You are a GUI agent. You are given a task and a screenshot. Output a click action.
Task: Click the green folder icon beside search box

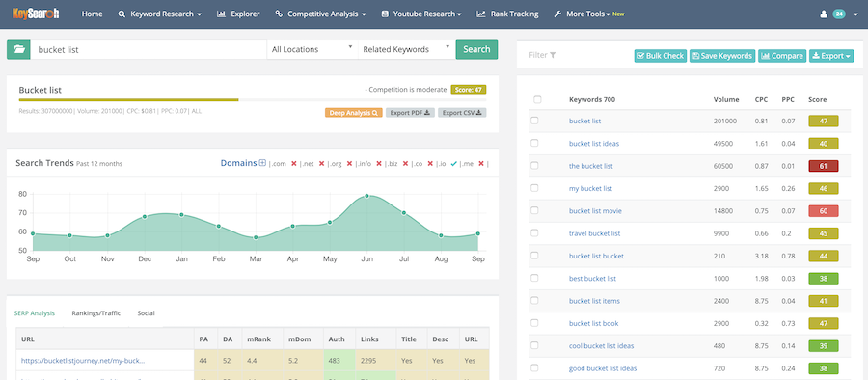(19, 49)
